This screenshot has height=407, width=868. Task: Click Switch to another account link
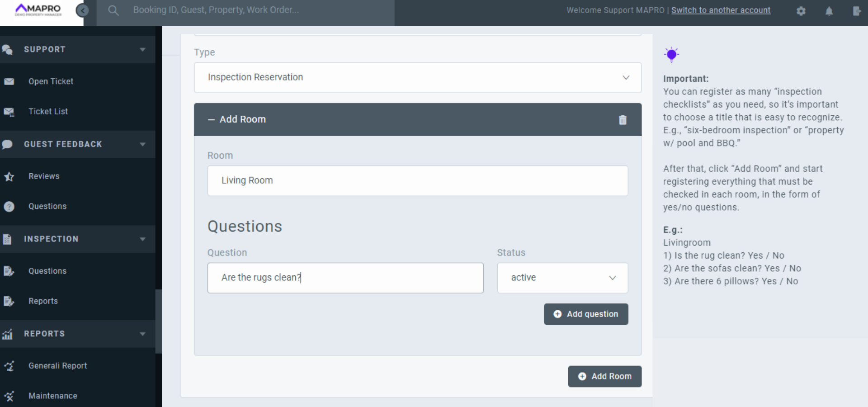tap(721, 10)
